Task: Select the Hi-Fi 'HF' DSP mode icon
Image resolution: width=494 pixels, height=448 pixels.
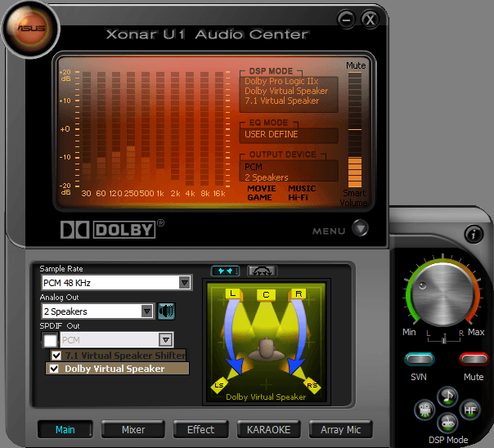Action: pos(470,410)
